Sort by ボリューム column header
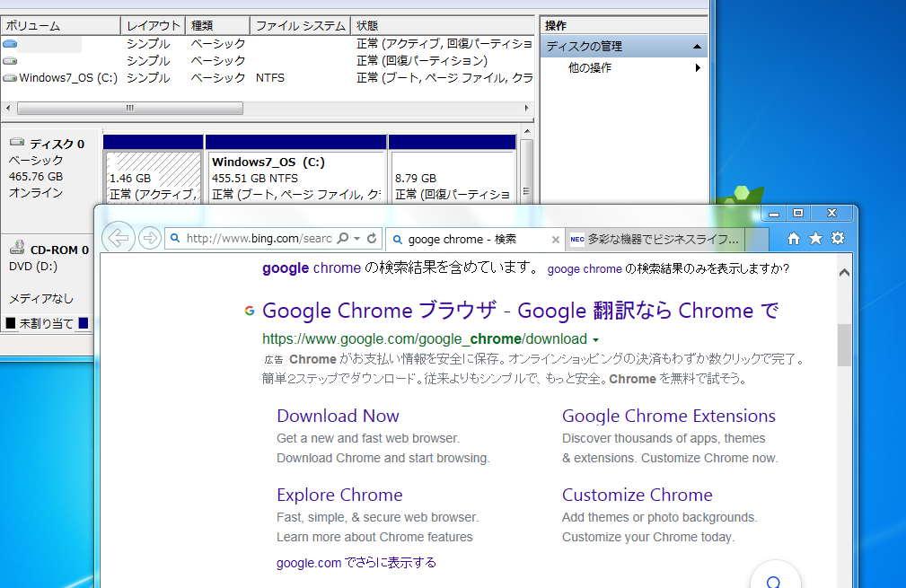The width and height of the screenshot is (906, 588). click(61, 25)
